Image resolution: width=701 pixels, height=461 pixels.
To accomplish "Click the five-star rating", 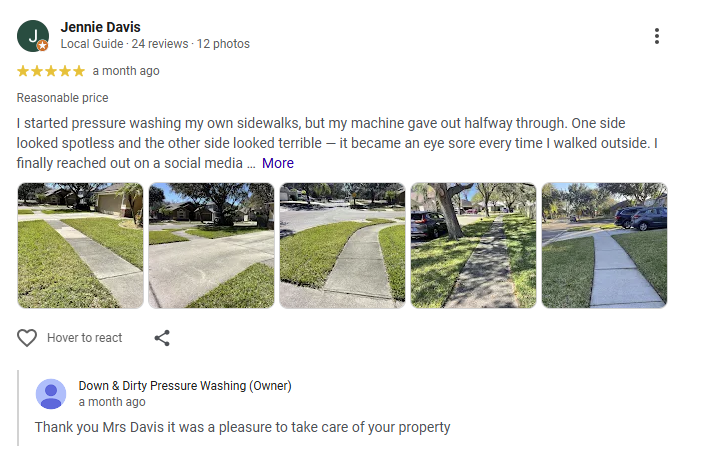I will (x=51, y=71).
